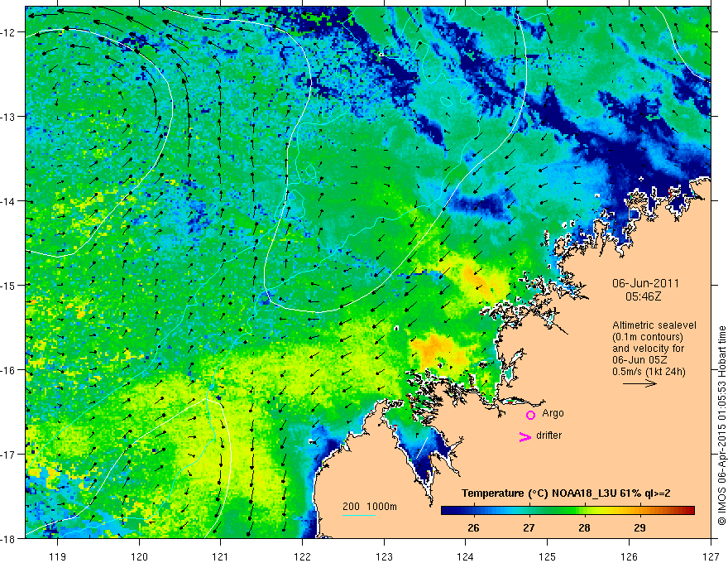The image size is (728, 563).
Task: Click longitude axis label 124
Action: 466,556
